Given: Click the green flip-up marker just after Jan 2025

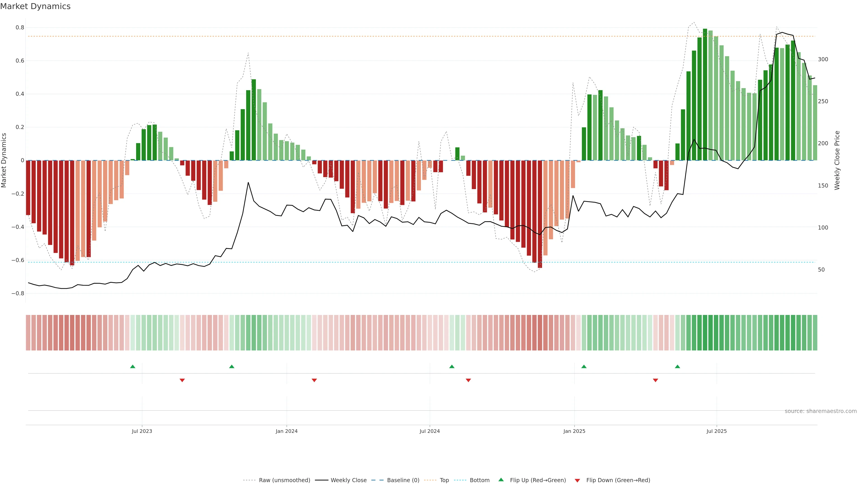Looking at the screenshot, I should 584,366.
